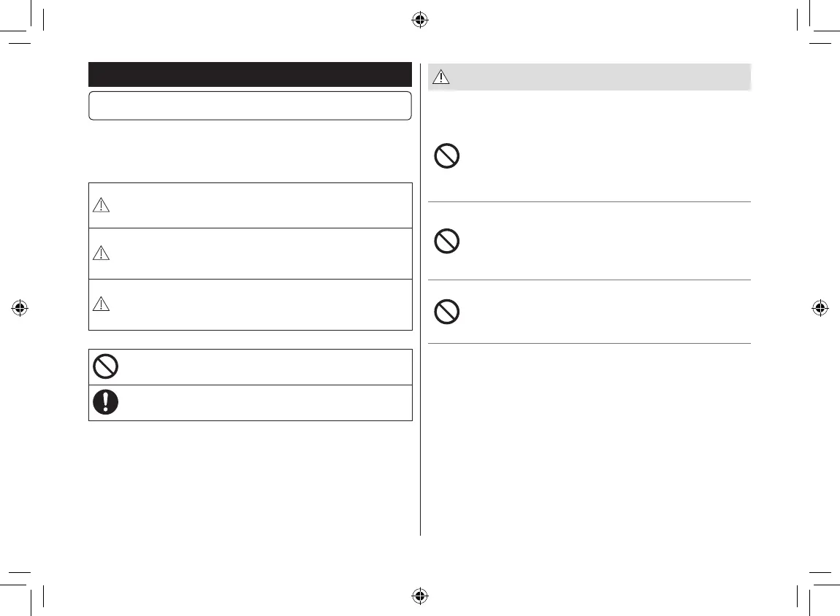The height and width of the screenshot is (616, 840).
Task: Click the black title bar on the left page
Action: point(250,74)
